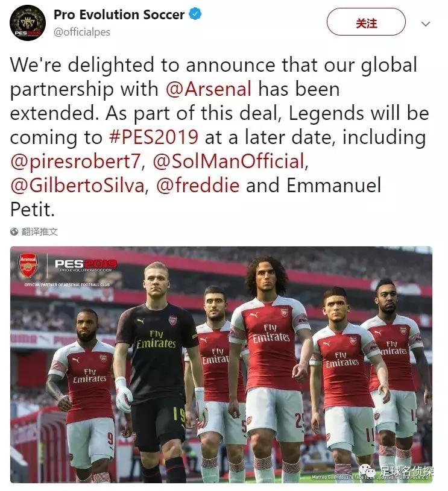Click the PES profile avatar icon

(x=28, y=23)
